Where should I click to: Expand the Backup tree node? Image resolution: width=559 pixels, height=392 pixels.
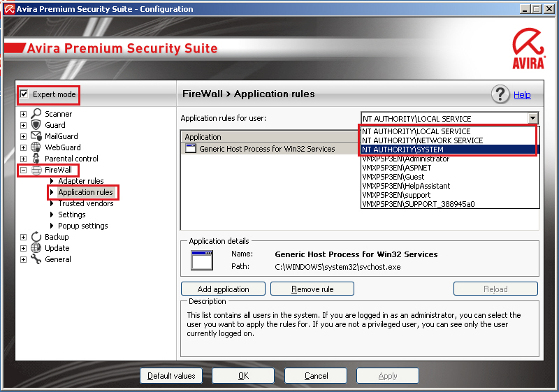click(23, 237)
